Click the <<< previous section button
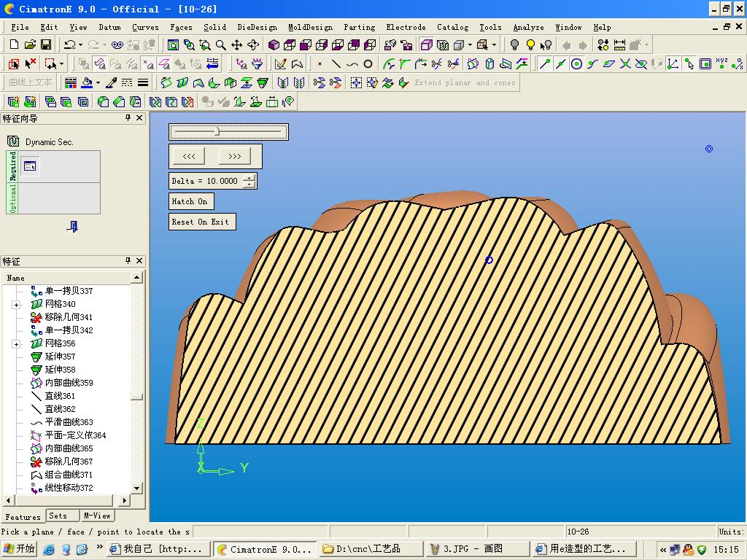Viewport: 747px width, 560px height. (189, 156)
